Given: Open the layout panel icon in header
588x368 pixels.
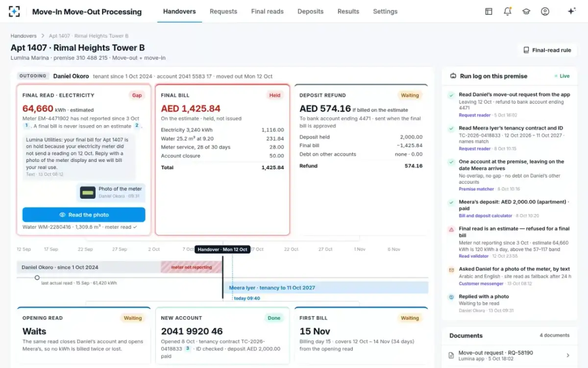Looking at the screenshot, I should pos(489,11).
